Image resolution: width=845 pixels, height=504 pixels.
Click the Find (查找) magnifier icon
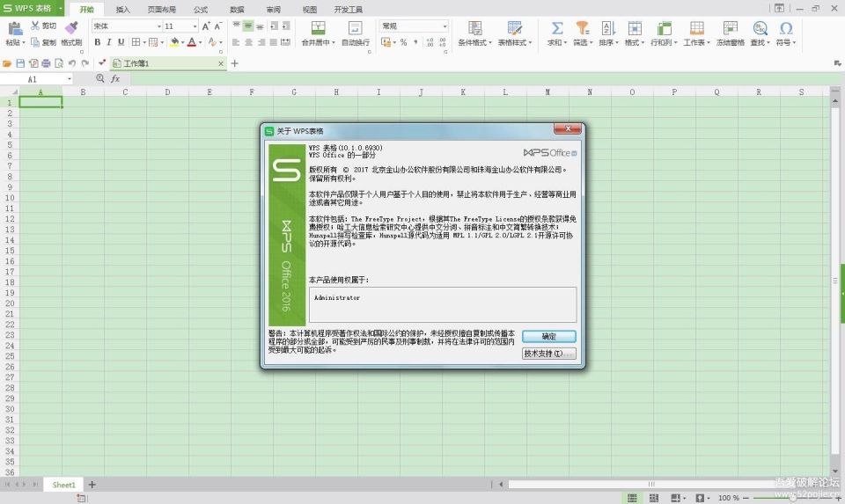coord(760,28)
